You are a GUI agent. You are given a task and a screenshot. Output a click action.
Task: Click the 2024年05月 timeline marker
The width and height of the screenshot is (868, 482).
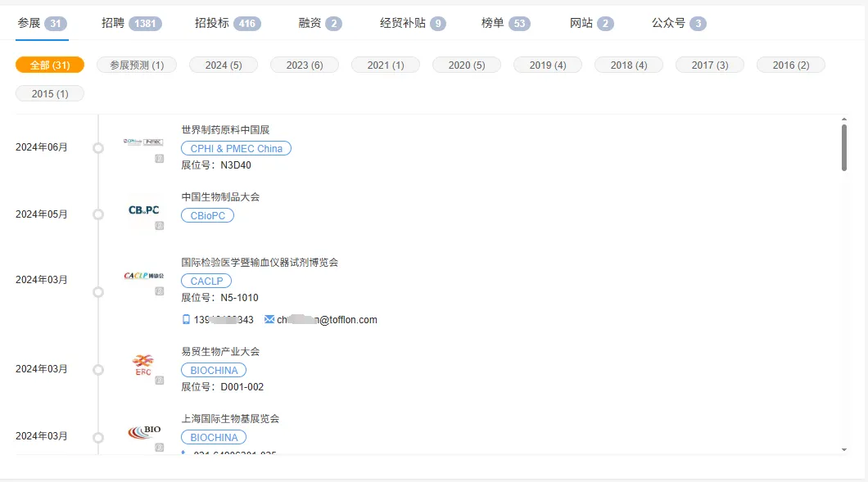tap(98, 214)
